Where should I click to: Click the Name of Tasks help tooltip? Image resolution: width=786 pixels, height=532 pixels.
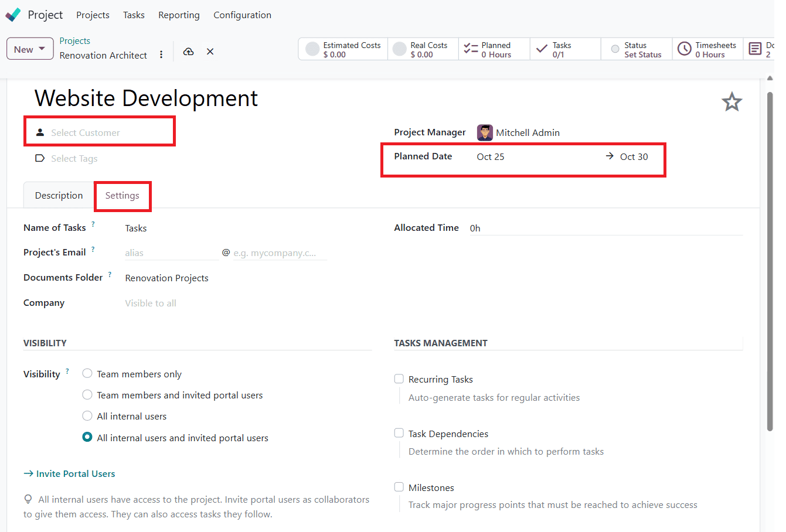tap(93, 224)
